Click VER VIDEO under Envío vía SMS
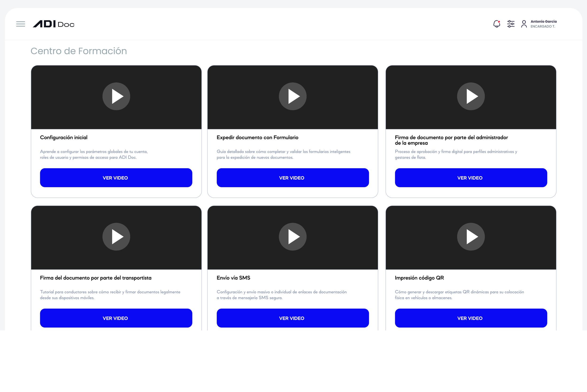 pos(293,318)
